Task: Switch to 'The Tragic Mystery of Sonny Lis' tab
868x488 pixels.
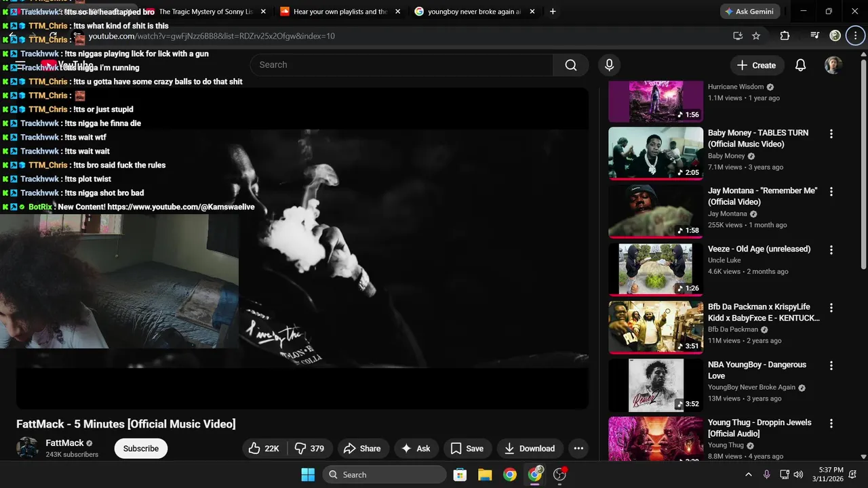Action: (x=205, y=12)
